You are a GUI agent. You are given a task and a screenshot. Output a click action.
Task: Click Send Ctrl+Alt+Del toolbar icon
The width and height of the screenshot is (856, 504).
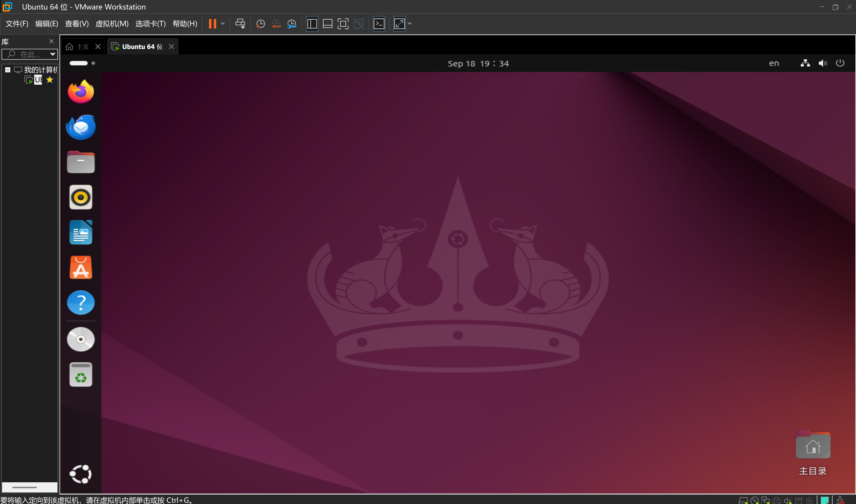tap(240, 24)
